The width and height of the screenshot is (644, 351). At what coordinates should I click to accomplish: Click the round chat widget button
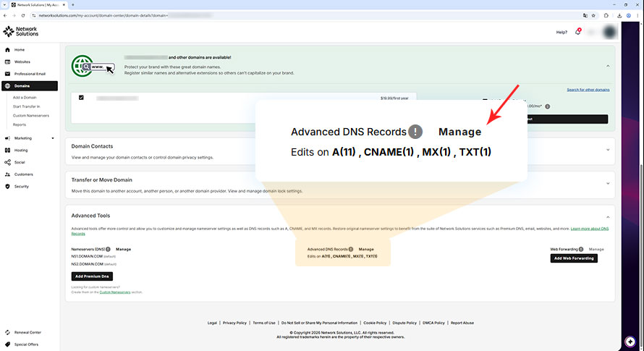630,341
